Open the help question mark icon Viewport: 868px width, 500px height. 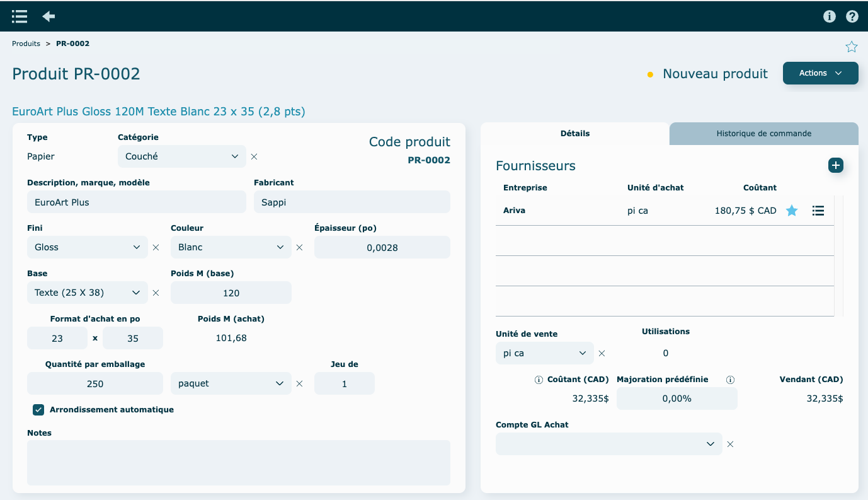coord(852,16)
